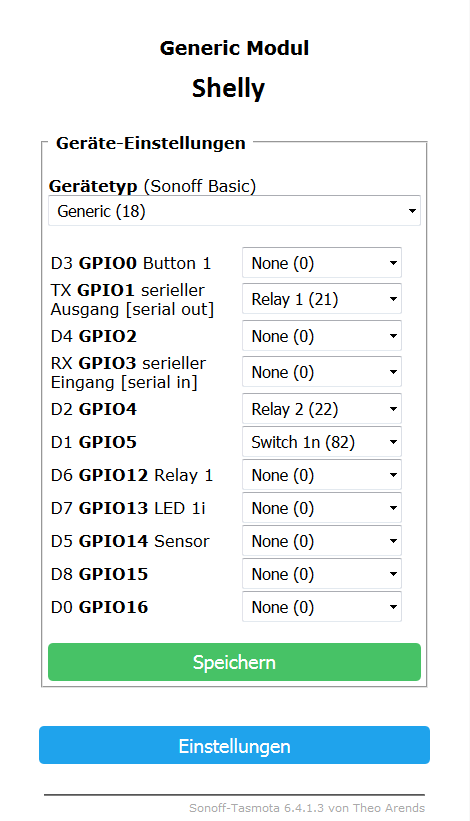Open the D1 GPIO5 Switch 1n (82) dropdown

(x=322, y=442)
